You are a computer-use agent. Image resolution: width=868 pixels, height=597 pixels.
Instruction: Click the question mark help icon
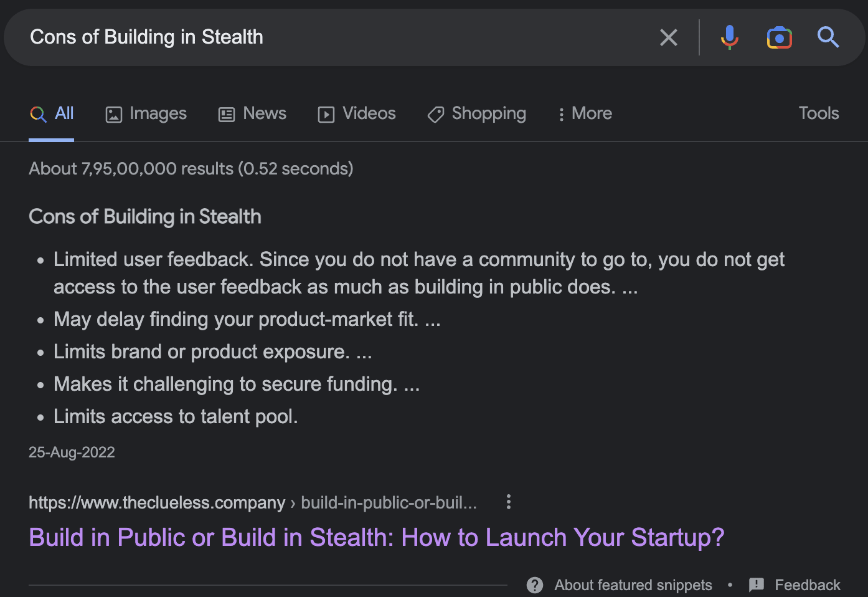click(534, 585)
